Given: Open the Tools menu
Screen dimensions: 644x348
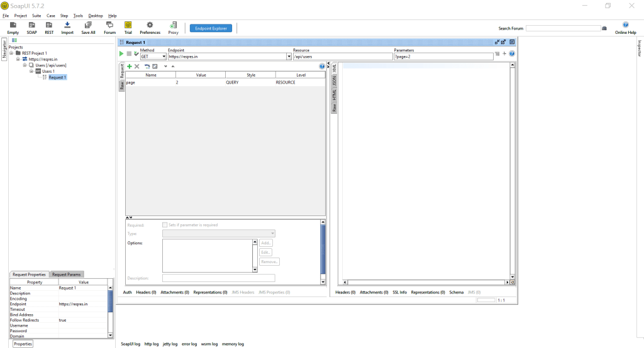Looking at the screenshot, I should click(x=78, y=15).
